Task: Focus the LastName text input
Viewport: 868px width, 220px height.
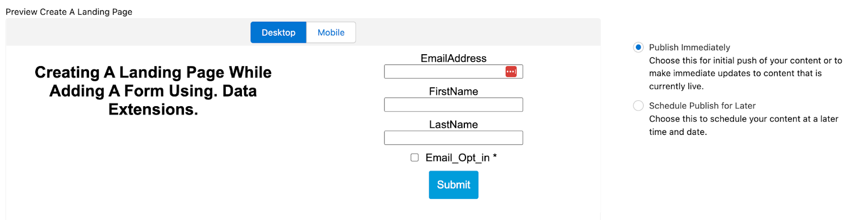Action: [x=454, y=138]
